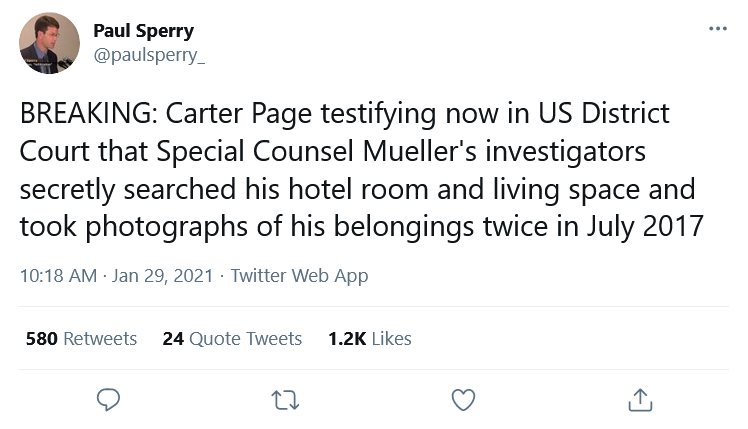Click "Carter Page" in the tweet text
748x429 pixels.
pyautogui.click(x=239, y=115)
